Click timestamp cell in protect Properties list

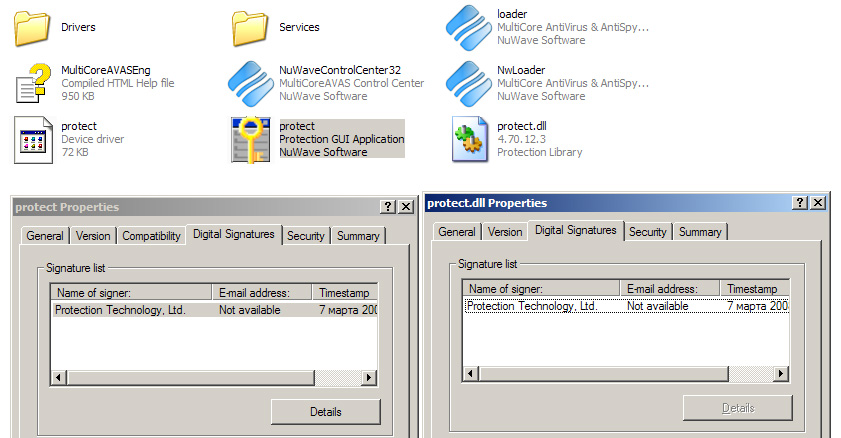[348, 310]
